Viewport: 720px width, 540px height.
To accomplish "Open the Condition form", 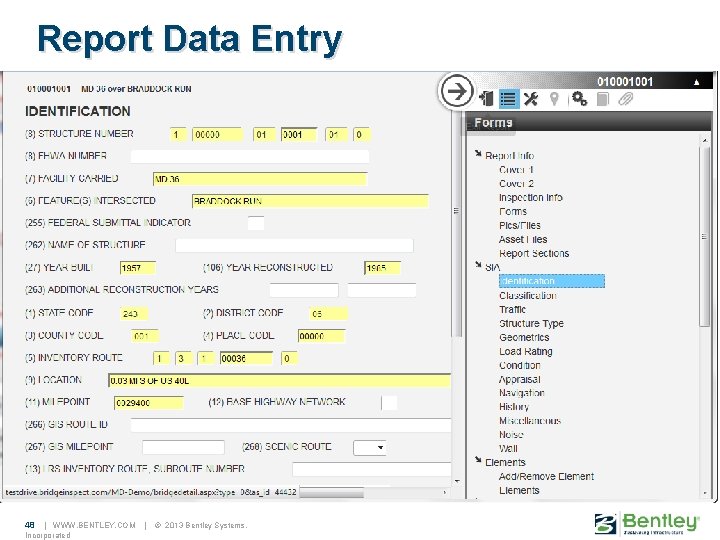I will point(519,366).
